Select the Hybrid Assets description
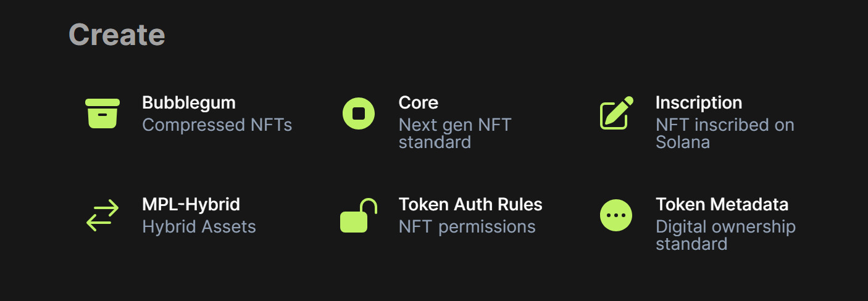The image size is (868, 301). (199, 227)
